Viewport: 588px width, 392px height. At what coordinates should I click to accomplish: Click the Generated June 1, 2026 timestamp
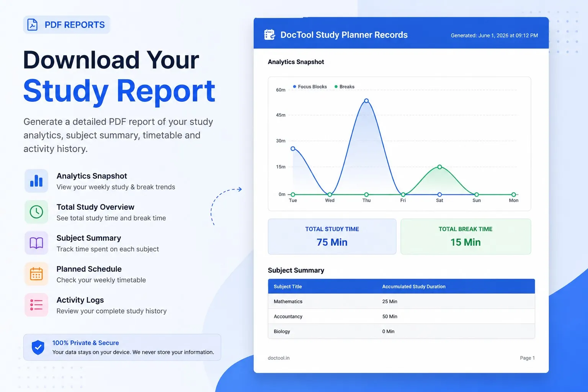click(x=494, y=36)
